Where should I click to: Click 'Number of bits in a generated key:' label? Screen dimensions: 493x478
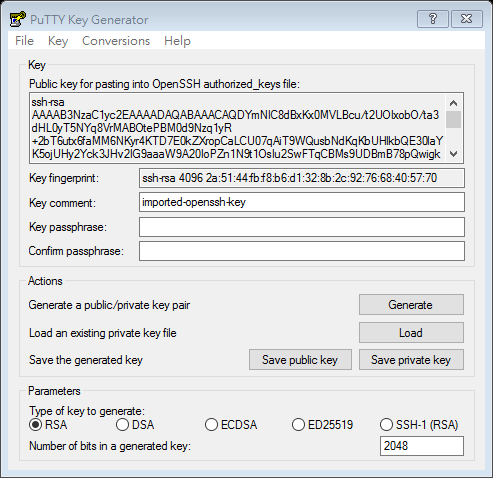(x=110, y=446)
